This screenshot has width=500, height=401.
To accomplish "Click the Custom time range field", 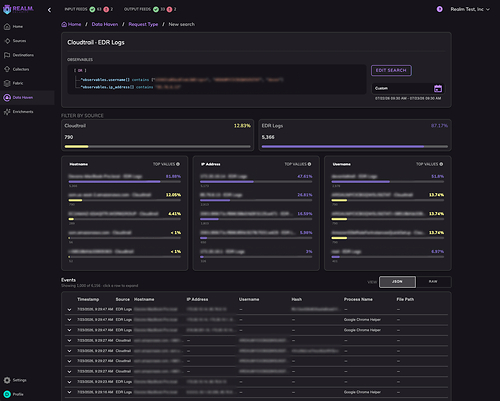I will (x=408, y=88).
